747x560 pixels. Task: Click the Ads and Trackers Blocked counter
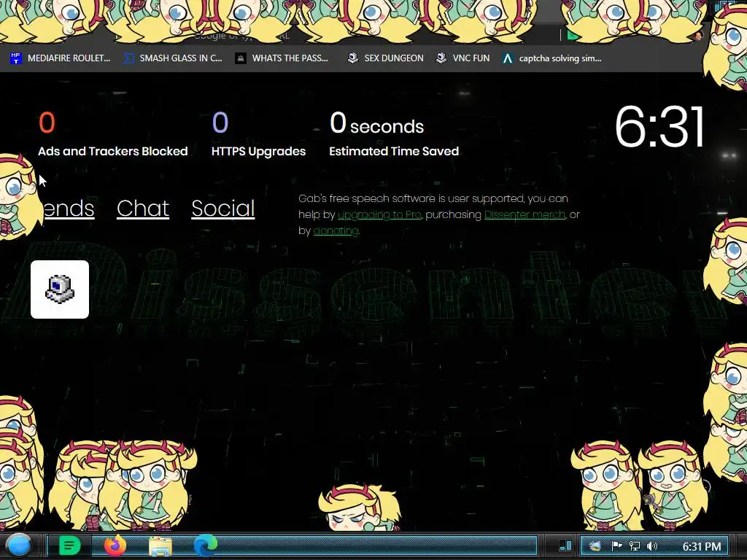click(113, 134)
